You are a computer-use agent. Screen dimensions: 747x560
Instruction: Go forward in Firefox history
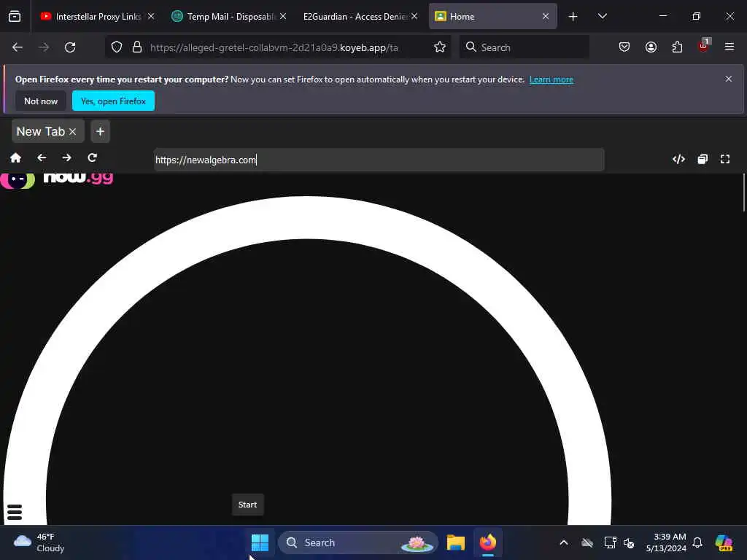pyautogui.click(x=44, y=47)
